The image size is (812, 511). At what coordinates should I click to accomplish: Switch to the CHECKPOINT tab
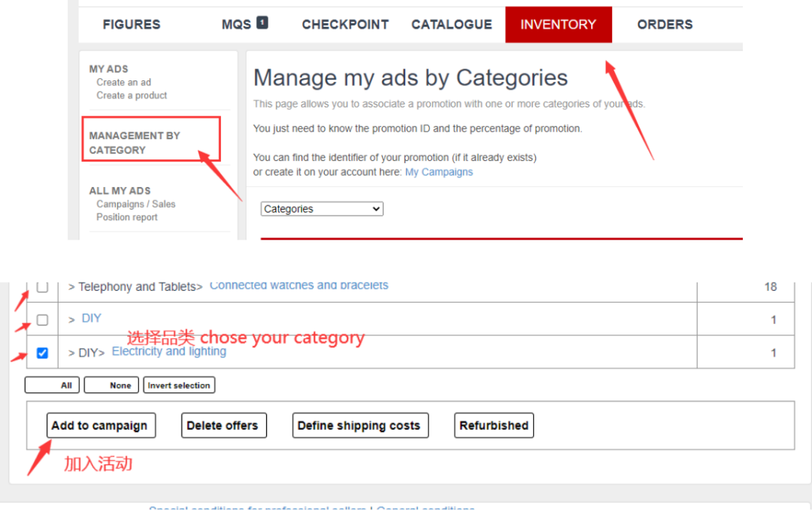[x=345, y=24]
